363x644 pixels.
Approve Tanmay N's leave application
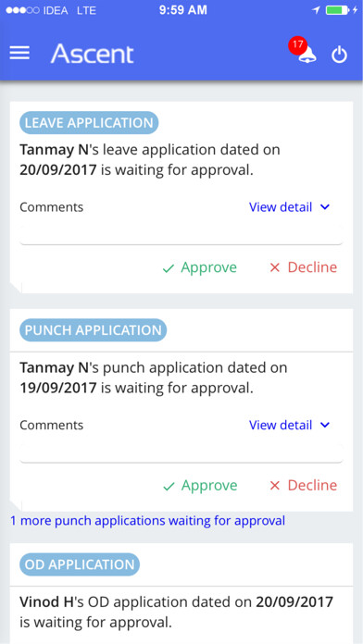[200, 267]
